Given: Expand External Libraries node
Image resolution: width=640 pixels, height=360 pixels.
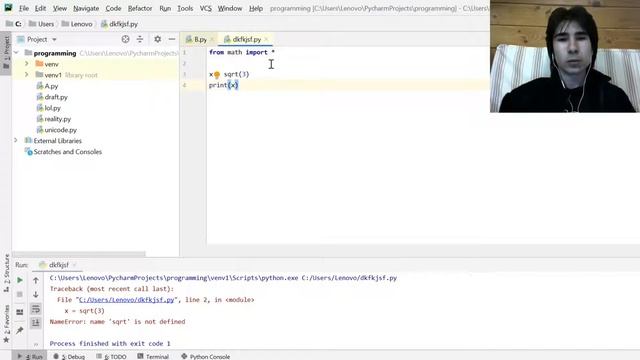Looking at the screenshot, I should tap(16, 141).
